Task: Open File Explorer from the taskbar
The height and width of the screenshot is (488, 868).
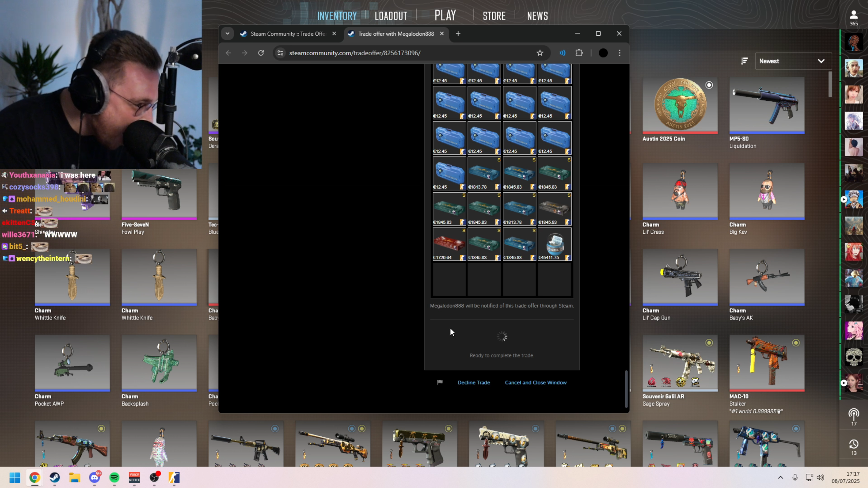Action: [75, 477]
